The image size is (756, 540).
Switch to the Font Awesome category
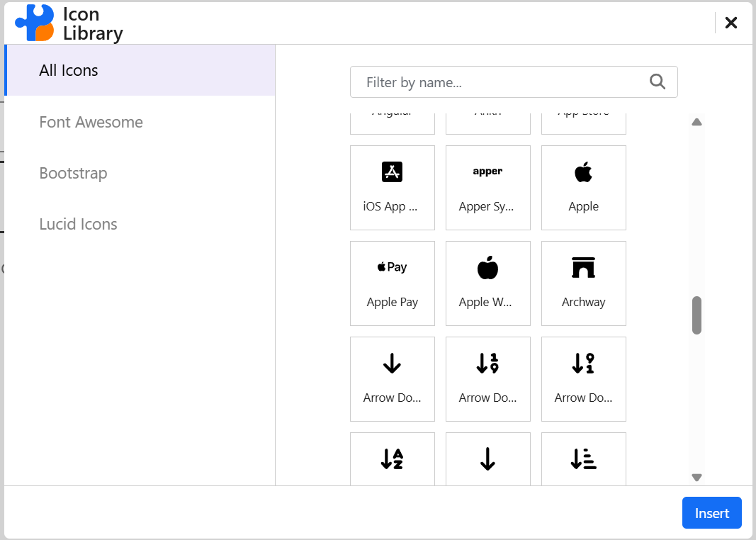click(x=91, y=122)
